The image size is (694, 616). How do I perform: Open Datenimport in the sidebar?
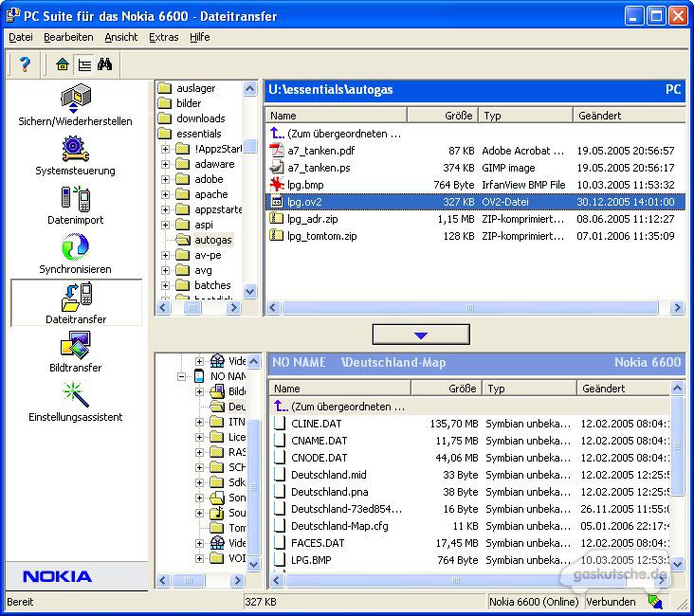coord(75,206)
